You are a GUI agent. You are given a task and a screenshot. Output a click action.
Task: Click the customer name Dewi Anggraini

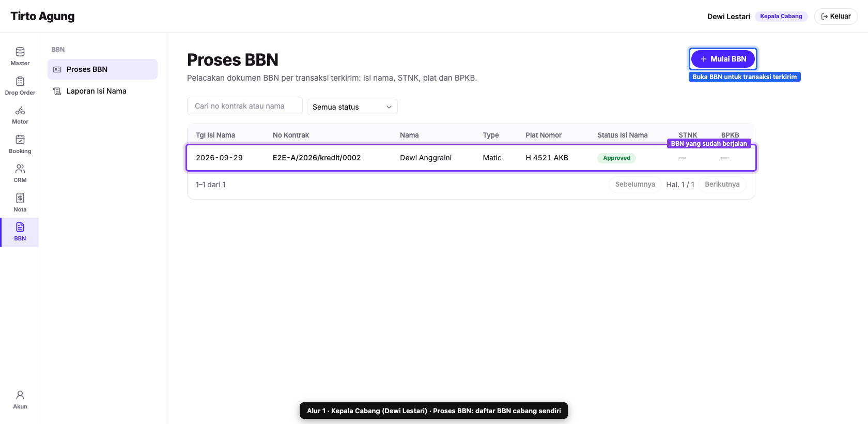coord(426,158)
